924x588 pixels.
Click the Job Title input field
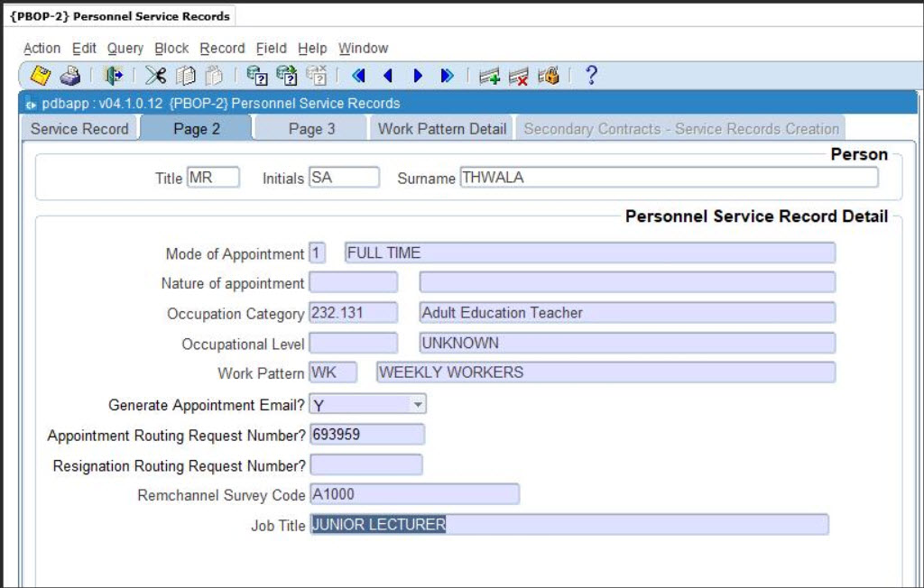point(568,525)
